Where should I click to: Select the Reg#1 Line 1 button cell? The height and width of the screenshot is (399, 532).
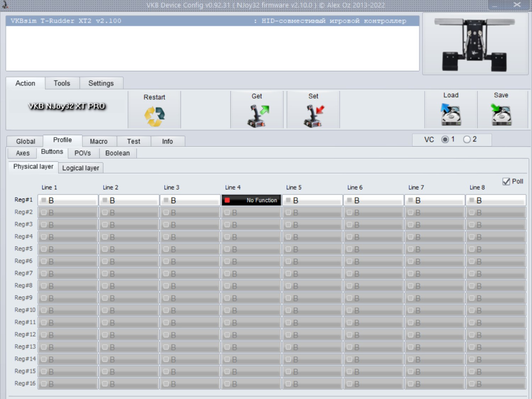pos(68,200)
